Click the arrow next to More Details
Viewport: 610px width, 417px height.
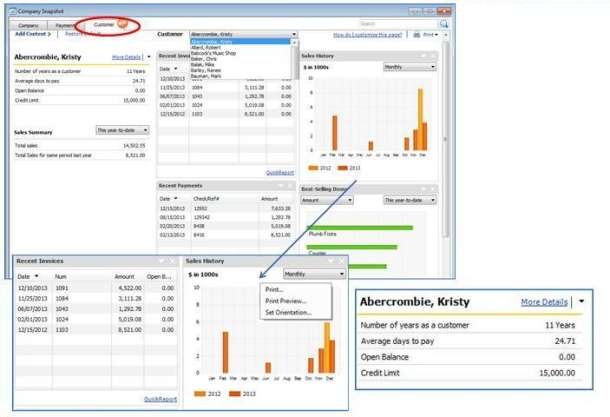coord(582,302)
